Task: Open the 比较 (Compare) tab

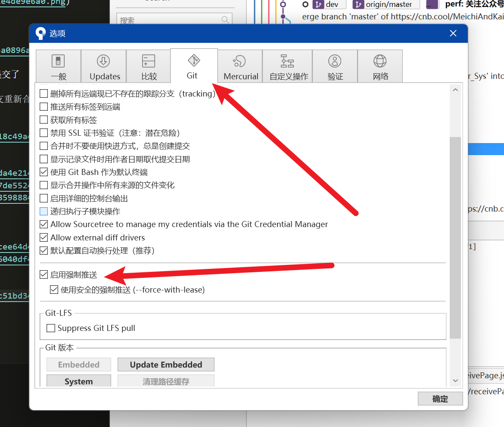Action: tap(149, 66)
